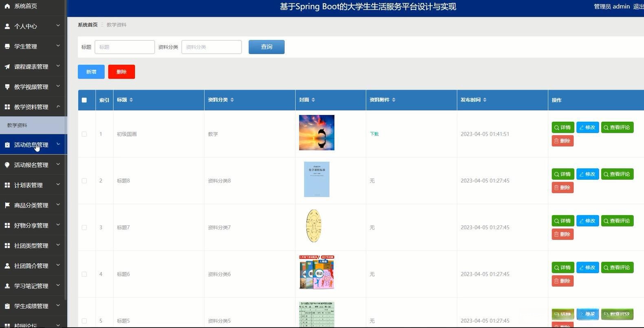Click the icon beside 教学视频管理
The height and width of the screenshot is (328, 644).
tap(7, 87)
